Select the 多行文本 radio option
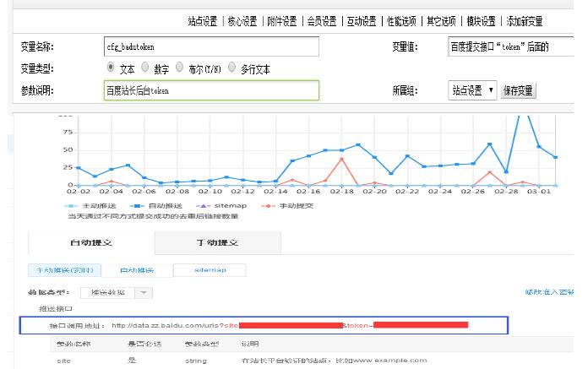 [231, 67]
